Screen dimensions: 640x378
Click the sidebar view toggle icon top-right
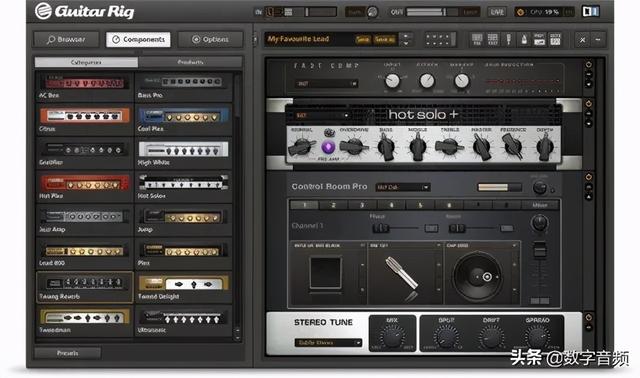coord(590,11)
